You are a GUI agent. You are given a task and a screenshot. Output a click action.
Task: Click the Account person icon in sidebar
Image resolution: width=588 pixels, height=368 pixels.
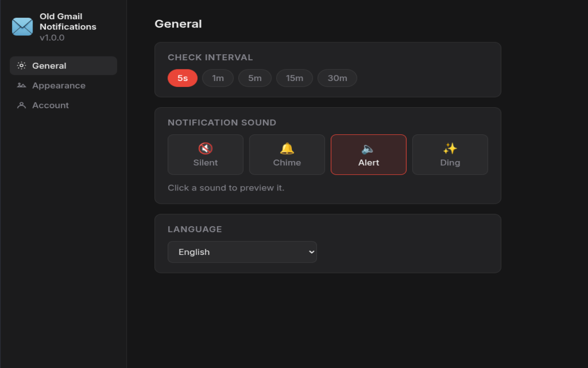(21, 105)
